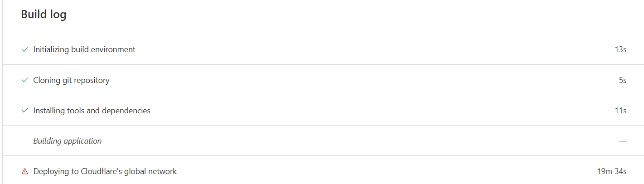Click the dash placeholder for Building application time
Screen dimensions: 644x184
point(622,141)
